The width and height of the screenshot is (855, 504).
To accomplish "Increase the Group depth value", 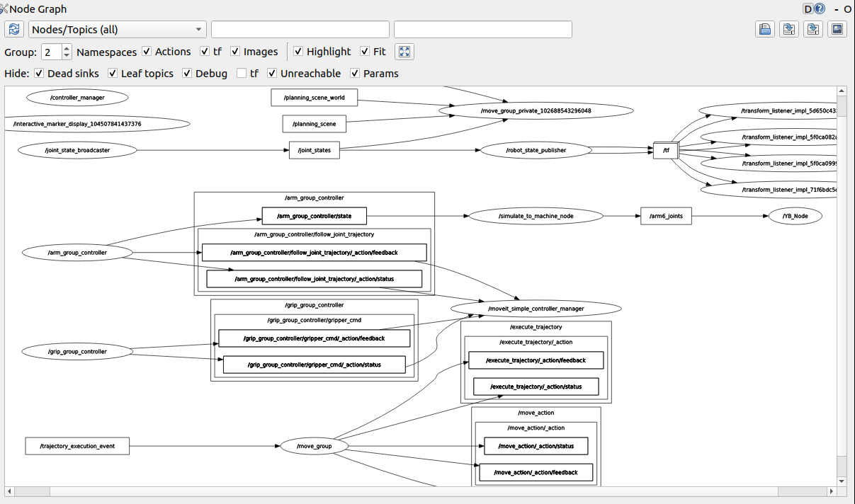I will point(67,48).
